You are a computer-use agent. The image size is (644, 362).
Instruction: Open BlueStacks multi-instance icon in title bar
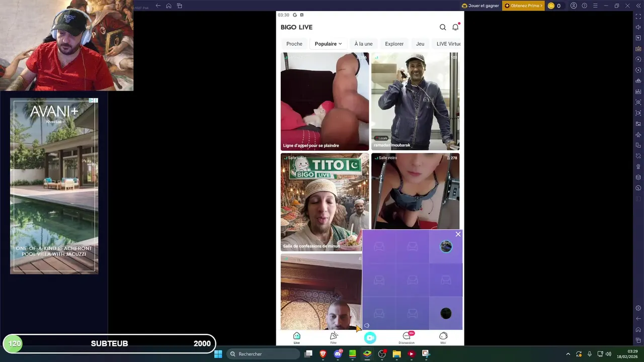coord(179,6)
